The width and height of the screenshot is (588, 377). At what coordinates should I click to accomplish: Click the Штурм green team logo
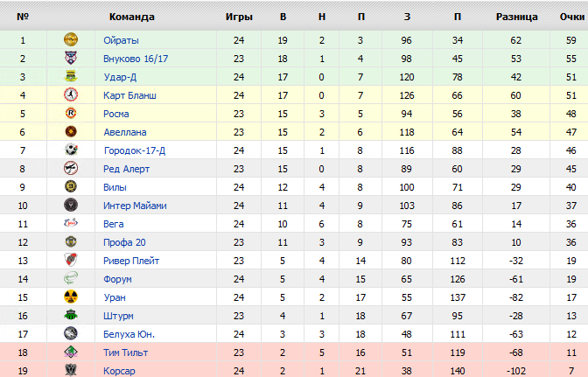click(x=71, y=315)
